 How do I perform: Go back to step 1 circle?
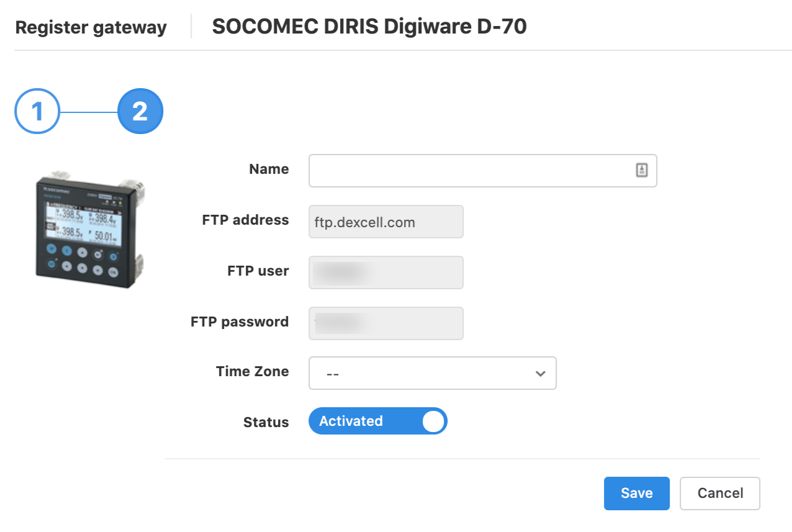coord(37,112)
